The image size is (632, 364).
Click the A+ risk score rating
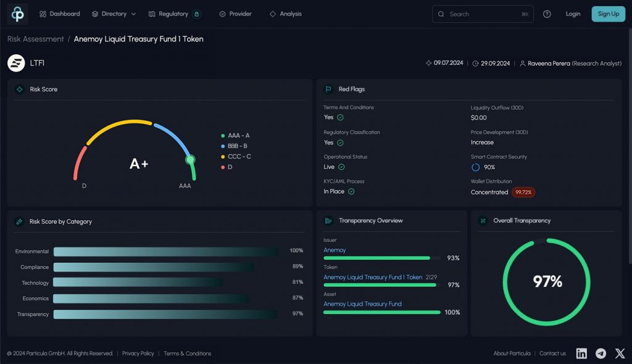click(x=139, y=163)
